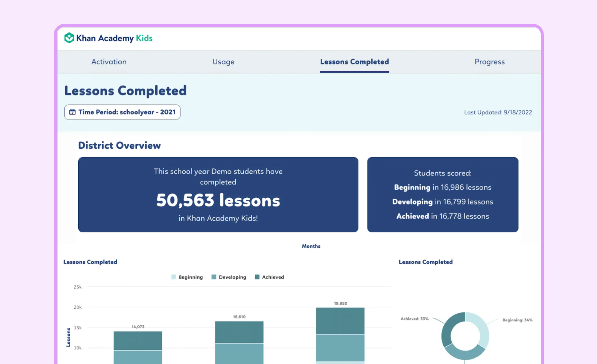Click the 20k axis label
597x364 pixels.
(x=78, y=307)
